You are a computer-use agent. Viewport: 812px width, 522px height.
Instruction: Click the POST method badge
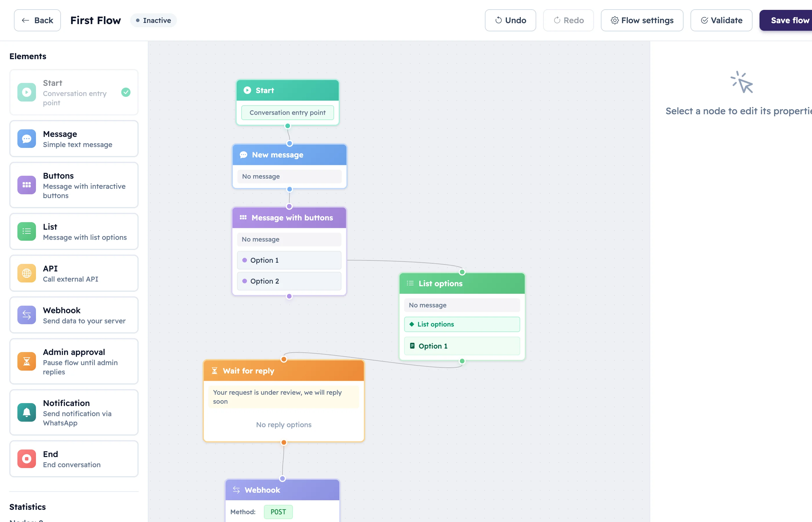point(278,512)
